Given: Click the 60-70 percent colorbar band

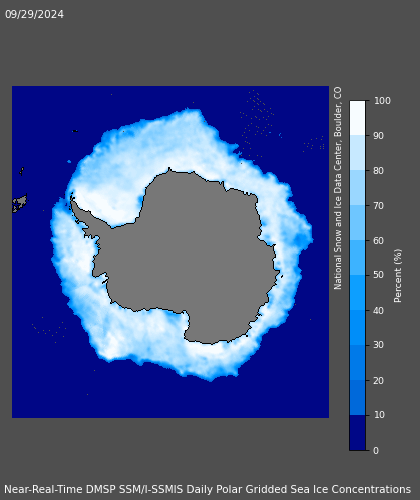Looking at the screenshot, I should (x=357, y=223).
